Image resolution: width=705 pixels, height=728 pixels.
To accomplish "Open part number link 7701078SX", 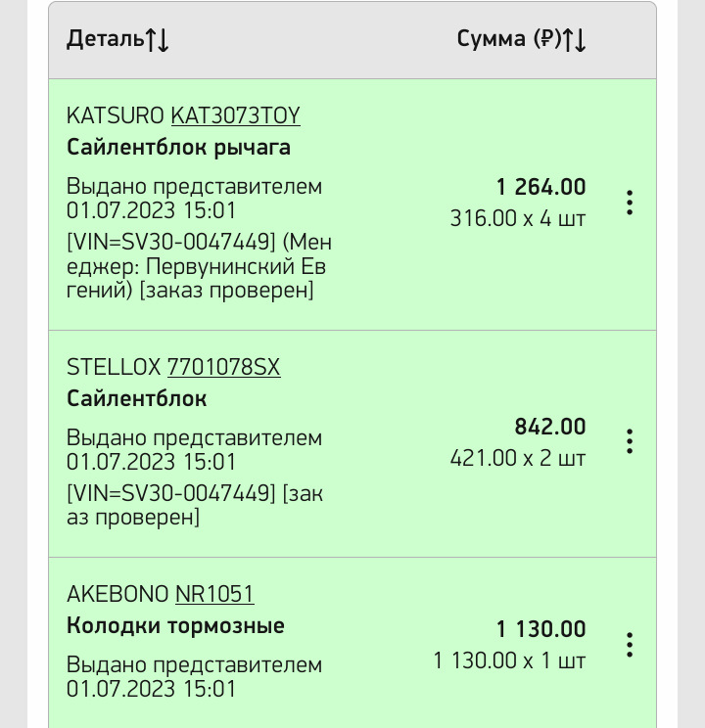I will (x=224, y=367).
